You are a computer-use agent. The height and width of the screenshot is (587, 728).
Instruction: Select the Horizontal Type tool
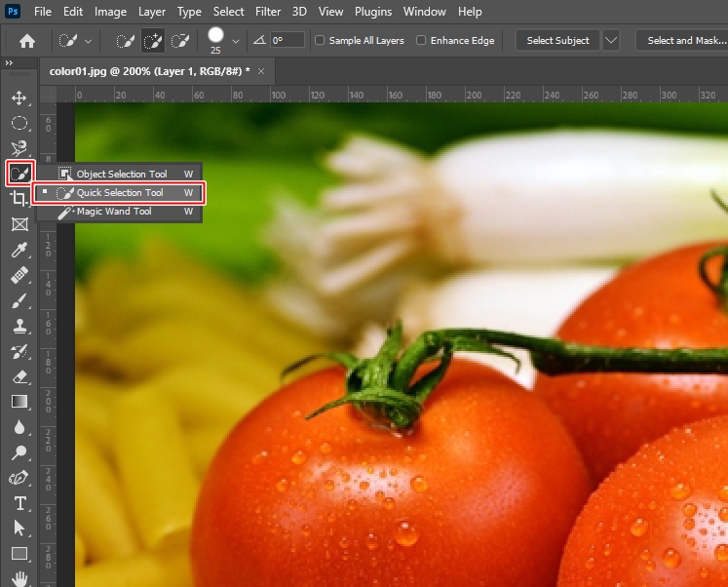[19, 503]
